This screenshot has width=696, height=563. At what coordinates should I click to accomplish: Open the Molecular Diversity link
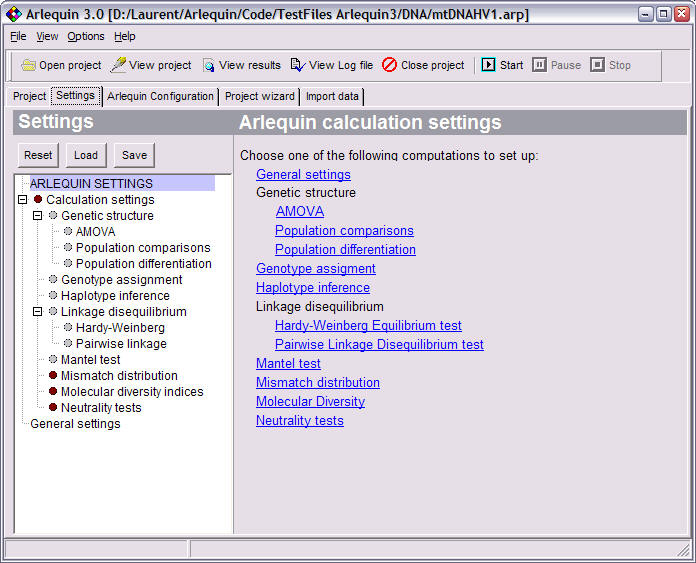(x=310, y=402)
